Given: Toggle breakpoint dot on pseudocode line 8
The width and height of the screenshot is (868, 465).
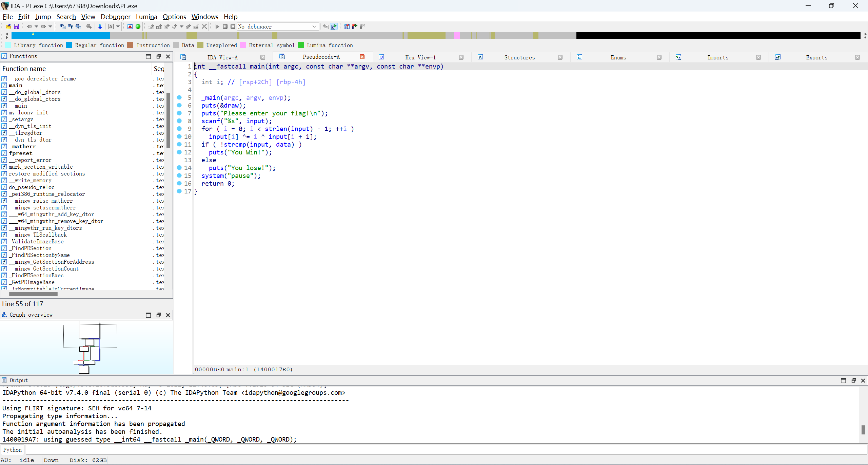Looking at the screenshot, I should click(179, 121).
